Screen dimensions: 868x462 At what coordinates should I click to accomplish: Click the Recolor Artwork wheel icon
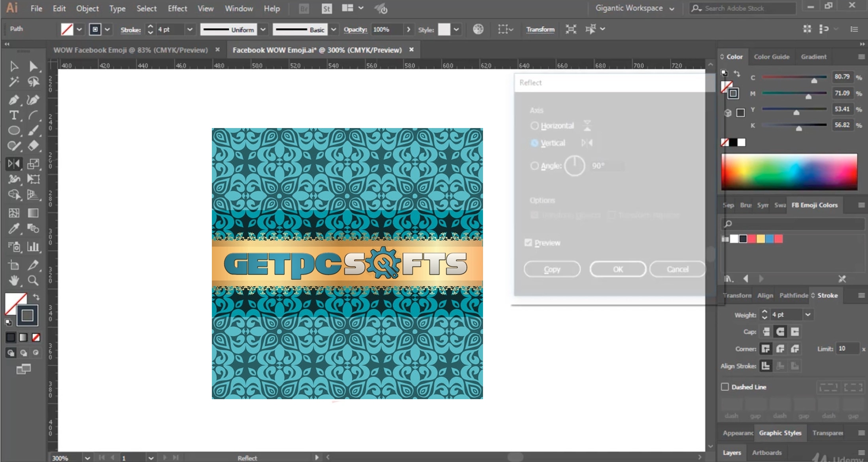[478, 29]
